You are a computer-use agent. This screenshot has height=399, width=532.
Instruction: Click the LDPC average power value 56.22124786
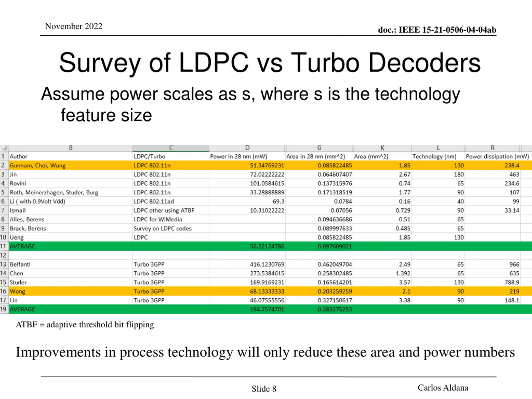pyautogui.click(x=267, y=246)
